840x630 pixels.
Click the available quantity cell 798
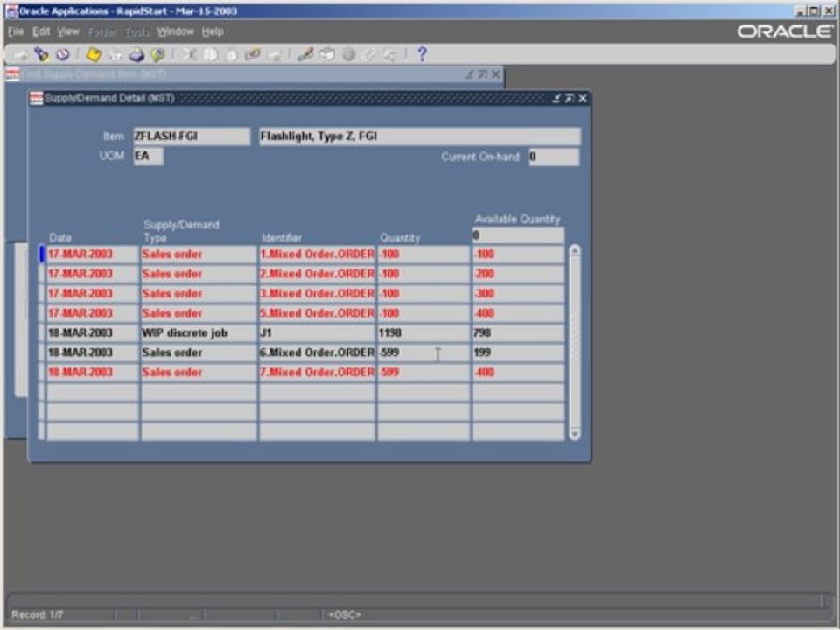pyautogui.click(x=518, y=332)
